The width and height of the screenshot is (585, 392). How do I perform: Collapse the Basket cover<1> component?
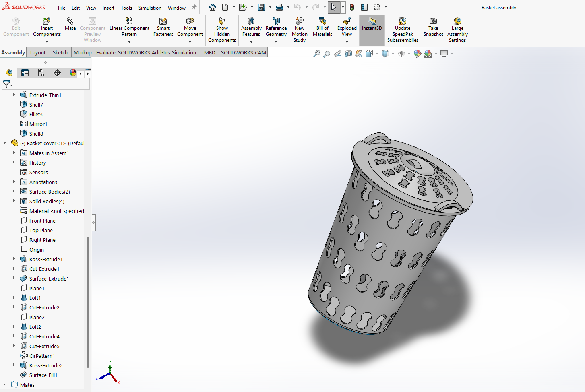coord(5,143)
